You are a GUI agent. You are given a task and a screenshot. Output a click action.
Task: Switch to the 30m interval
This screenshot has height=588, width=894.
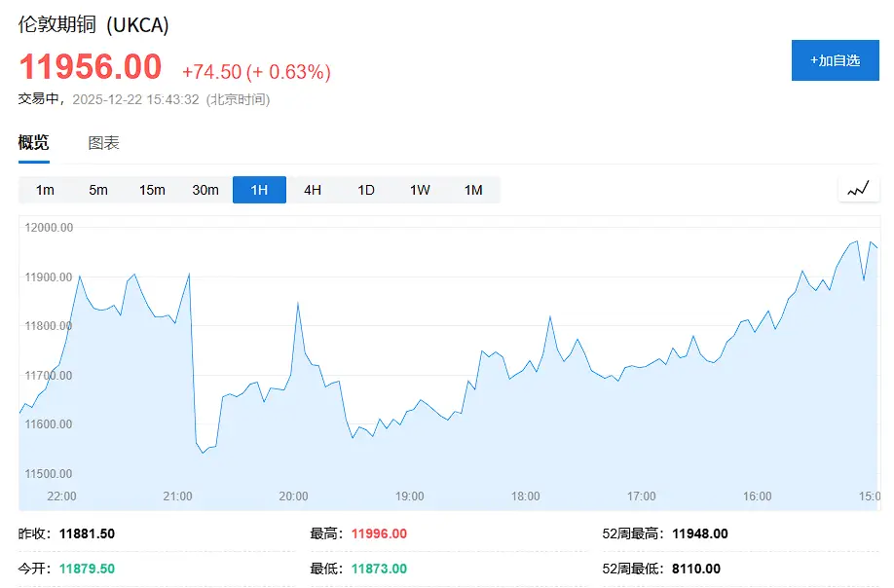coord(205,190)
